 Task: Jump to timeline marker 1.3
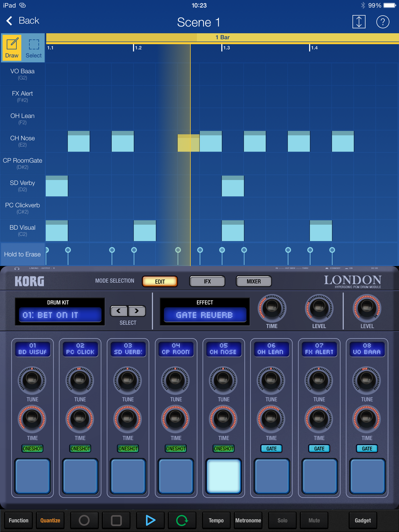point(226,48)
